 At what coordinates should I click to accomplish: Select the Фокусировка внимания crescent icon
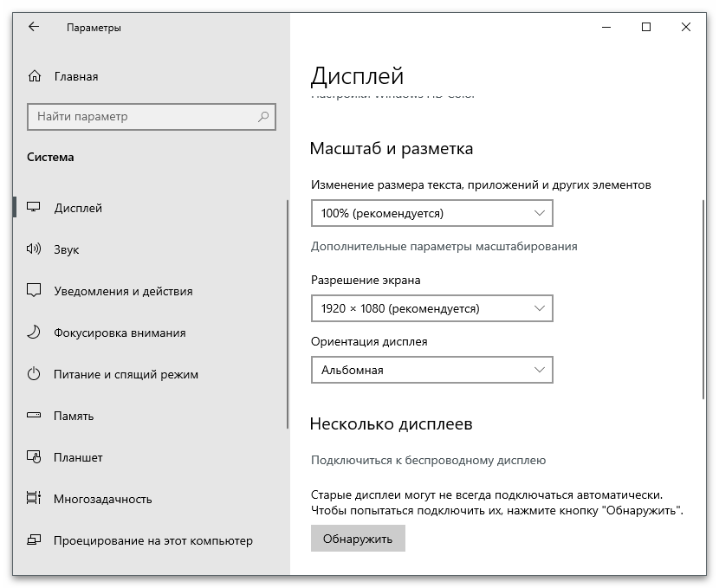pyautogui.click(x=33, y=333)
